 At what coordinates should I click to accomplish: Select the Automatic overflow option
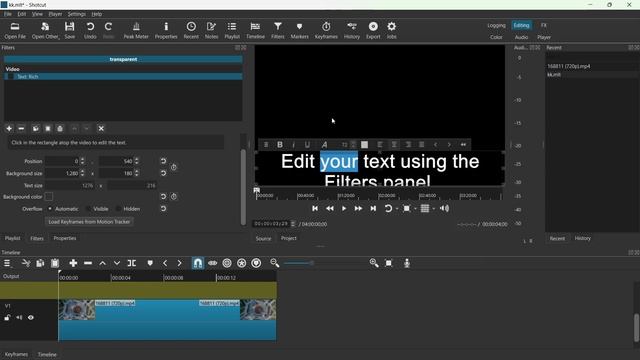(x=50, y=209)
